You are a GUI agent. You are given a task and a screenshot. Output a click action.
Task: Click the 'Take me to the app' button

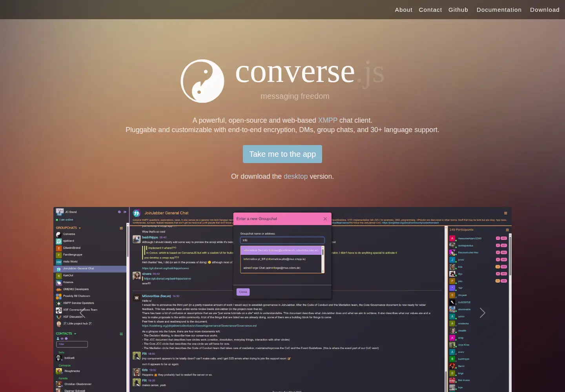pos(282,154)
